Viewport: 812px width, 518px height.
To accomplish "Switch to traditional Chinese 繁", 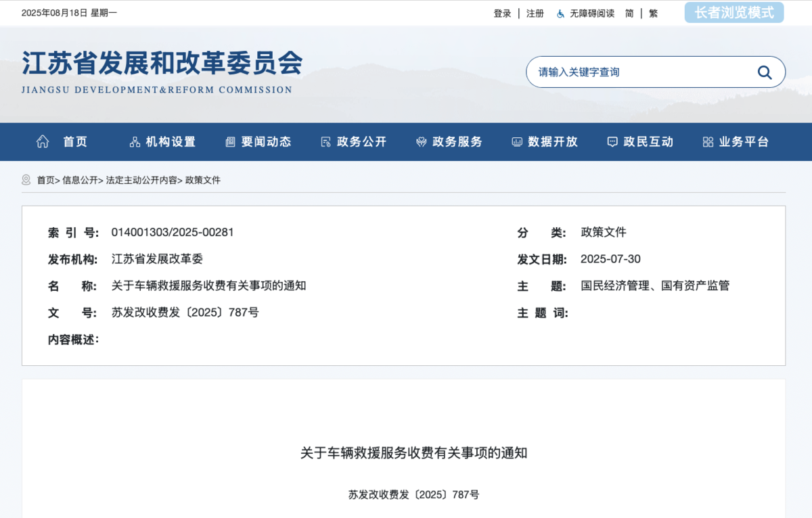I will (x=653, y=14).
